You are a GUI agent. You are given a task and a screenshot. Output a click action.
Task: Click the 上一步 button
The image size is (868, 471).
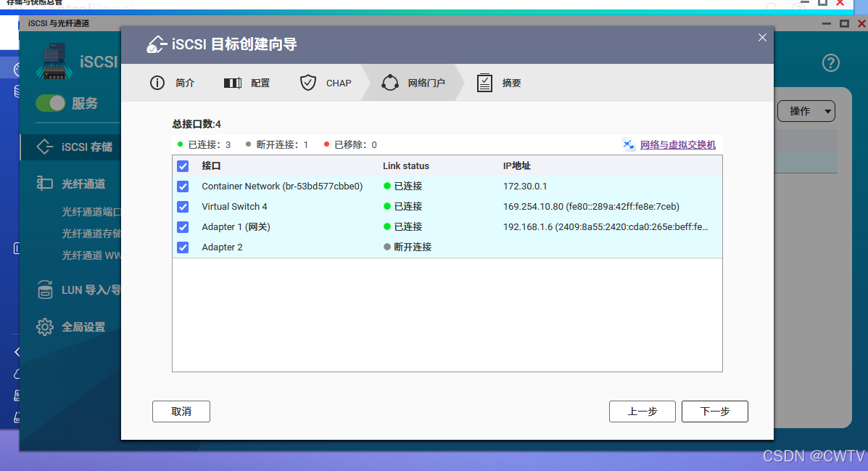642,411
